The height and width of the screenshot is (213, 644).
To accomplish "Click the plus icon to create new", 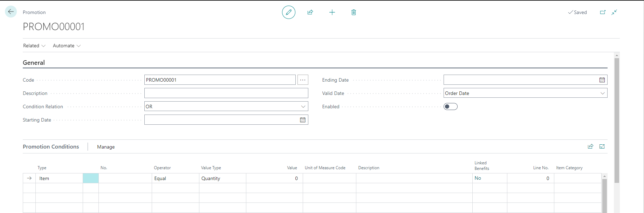I will click(332, 12).
